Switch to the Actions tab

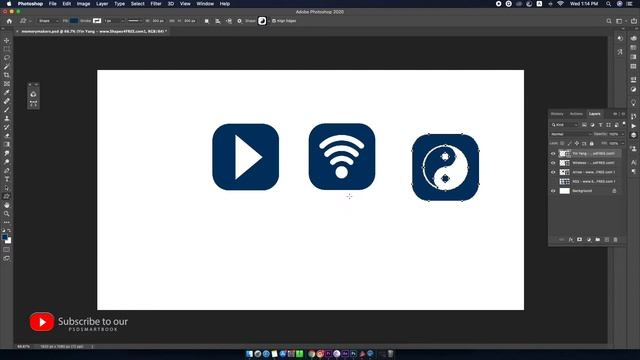click(576, 114)
